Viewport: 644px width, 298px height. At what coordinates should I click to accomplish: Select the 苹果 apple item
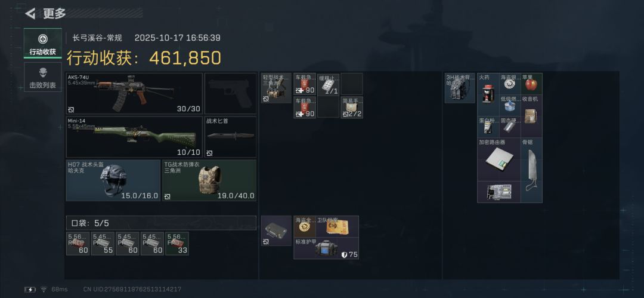pos(531,84)
